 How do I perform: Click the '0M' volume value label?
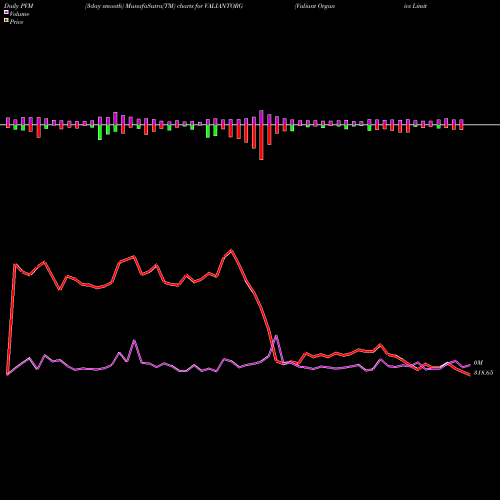pyautogui.click(x=478, y=363)
